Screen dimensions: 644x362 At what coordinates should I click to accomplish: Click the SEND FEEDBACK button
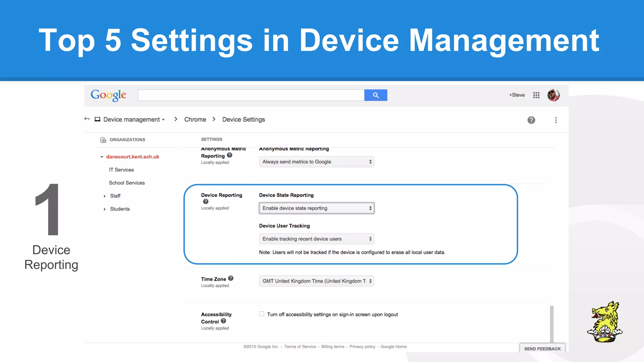tap(542, 348)
